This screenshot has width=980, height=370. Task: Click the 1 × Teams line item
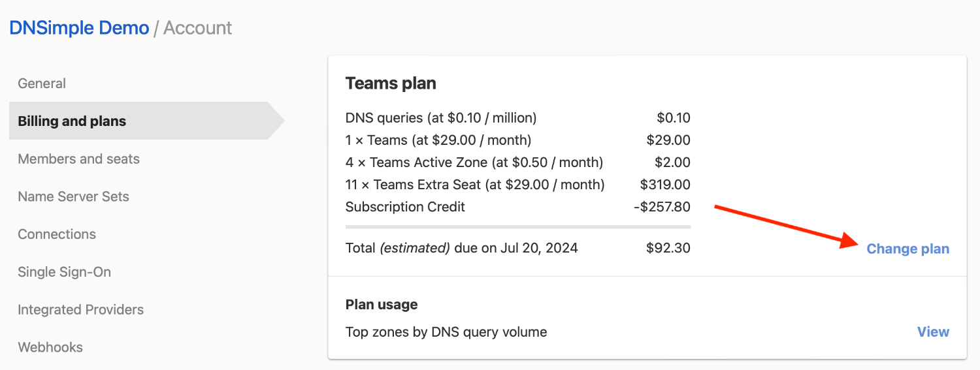click(438, 140)
